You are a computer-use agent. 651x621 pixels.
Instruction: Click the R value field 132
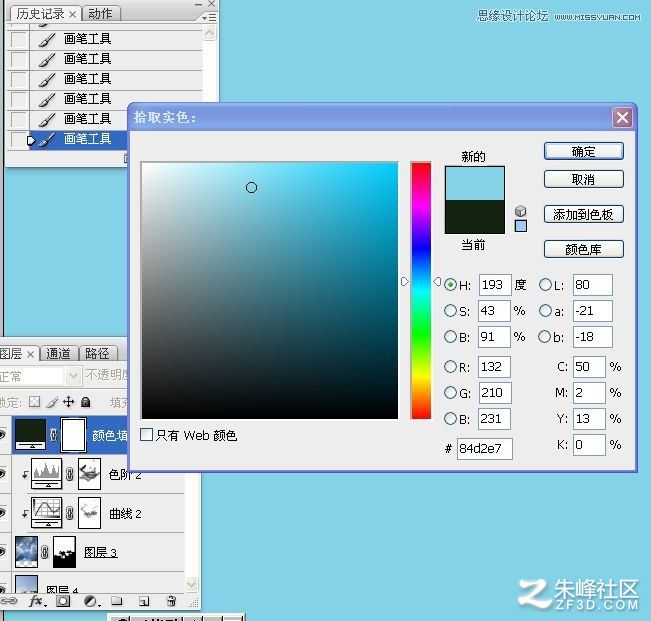point(494,367)
